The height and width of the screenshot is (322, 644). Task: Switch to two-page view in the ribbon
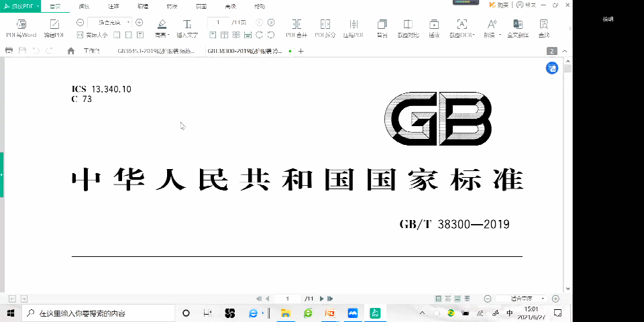(224, 35)
